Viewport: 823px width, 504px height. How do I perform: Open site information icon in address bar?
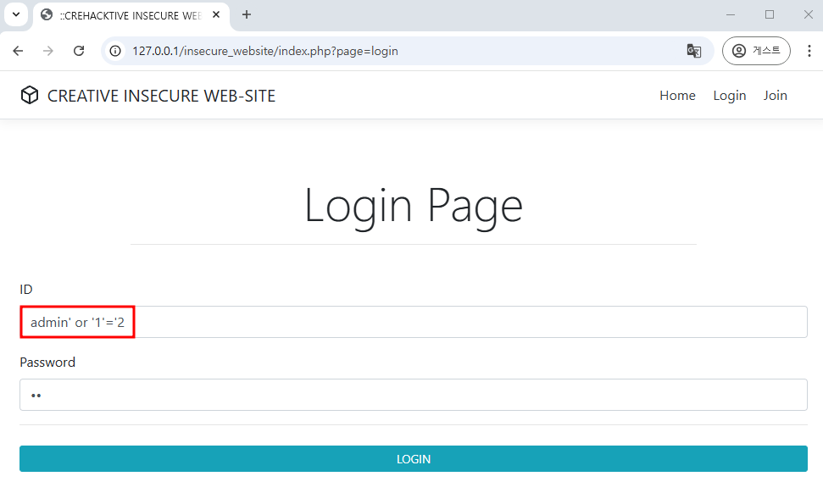click(x=115, y=51)
